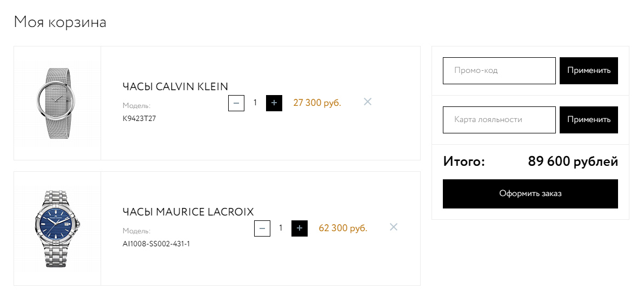This screenshot has width=644, height=303.
Task: Decrease Calvin Klein watch quantity with minus
Action: coord(236,103)
